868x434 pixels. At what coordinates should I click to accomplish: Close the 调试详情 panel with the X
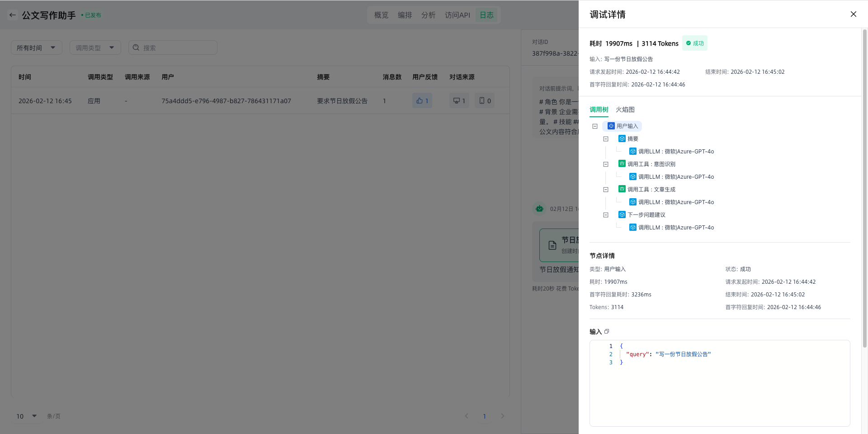[x=853, y=14]
